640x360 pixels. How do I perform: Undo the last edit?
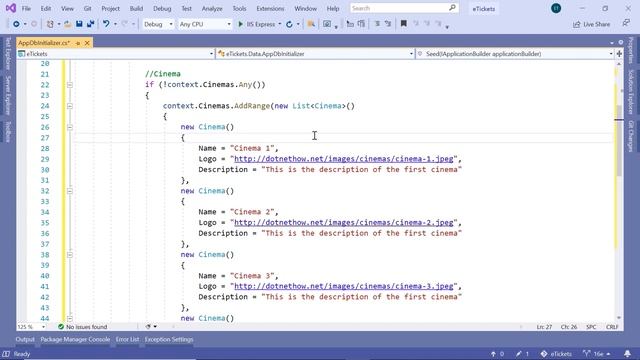click(x=106, y=24)
